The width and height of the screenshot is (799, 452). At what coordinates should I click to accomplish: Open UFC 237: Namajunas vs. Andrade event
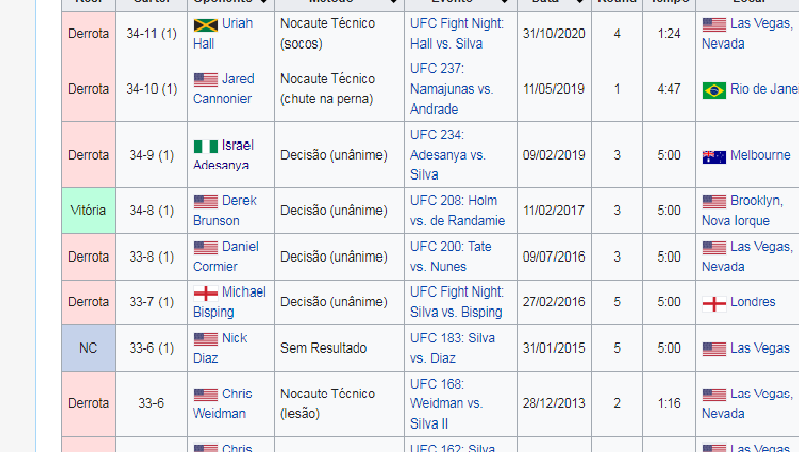451,89
